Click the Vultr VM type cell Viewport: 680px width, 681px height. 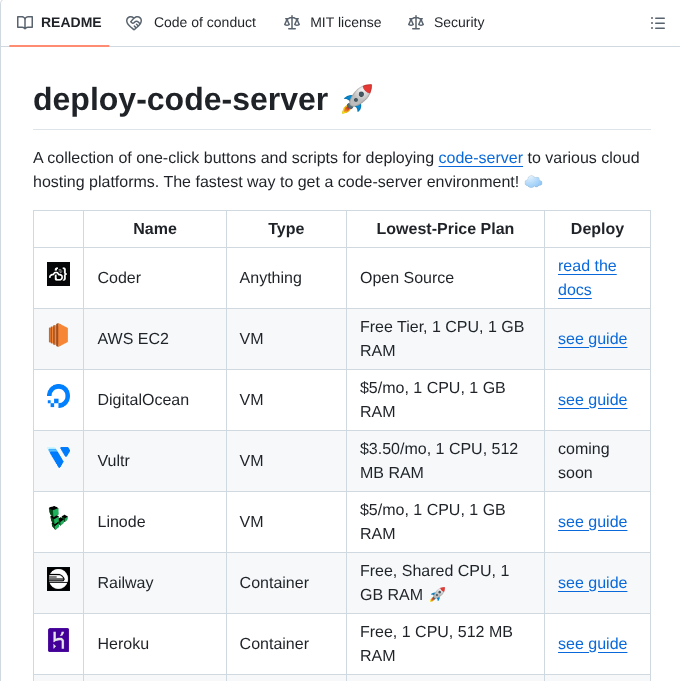[x=286, y=461]
